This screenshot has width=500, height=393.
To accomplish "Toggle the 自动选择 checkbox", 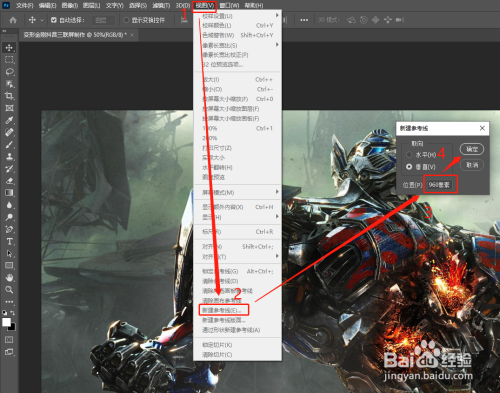I will pyautogui.click(x=54, y=20).
